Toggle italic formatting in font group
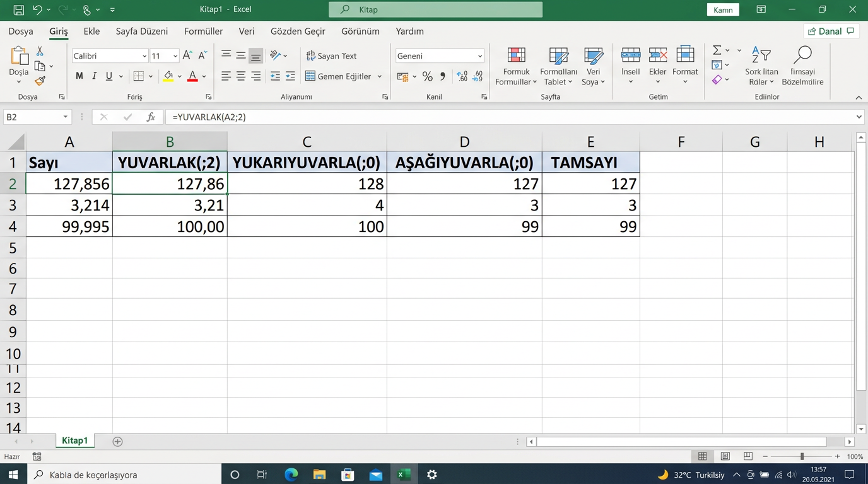 pos(94,76)
